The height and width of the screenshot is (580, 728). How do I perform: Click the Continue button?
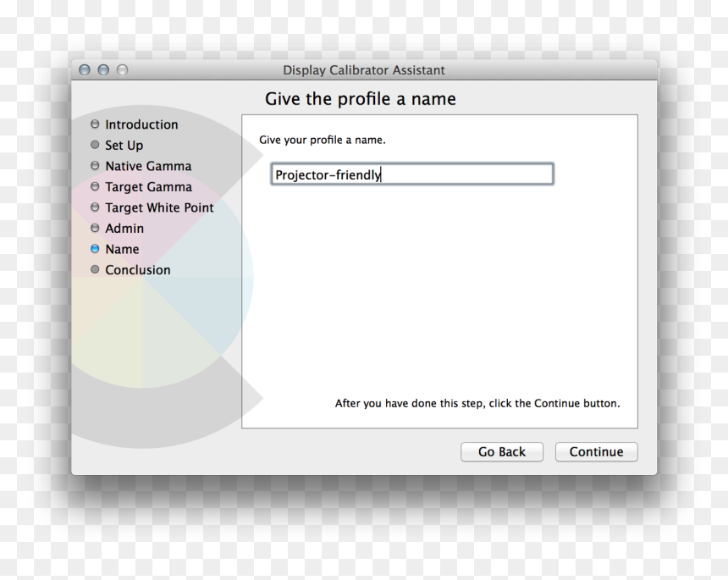[596, 452]
